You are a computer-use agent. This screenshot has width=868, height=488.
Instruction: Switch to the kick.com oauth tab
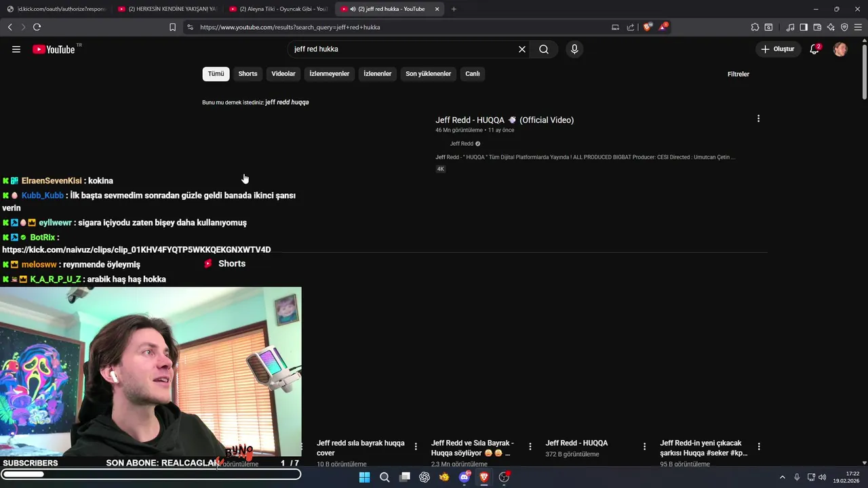pyautogui.click(x=56, y=9)
